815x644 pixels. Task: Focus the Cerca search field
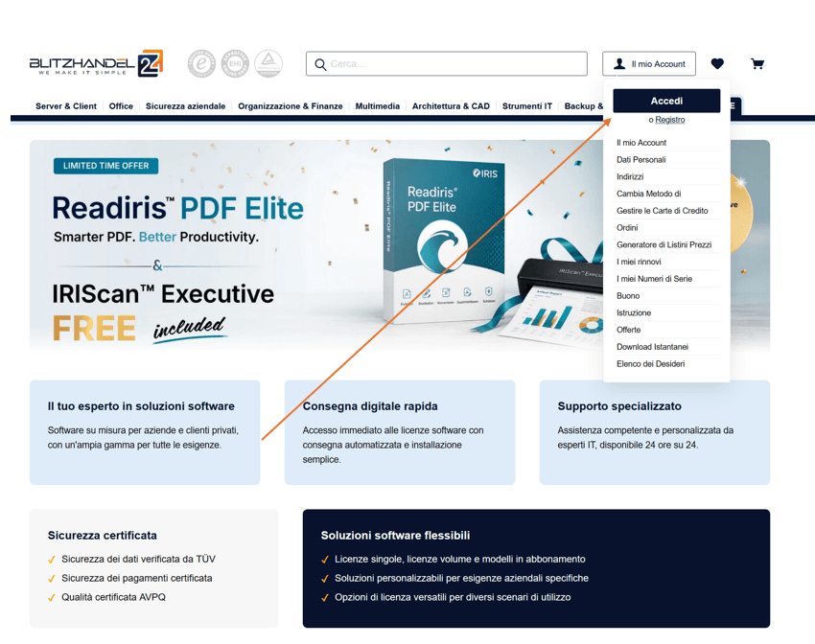point(447,63)
